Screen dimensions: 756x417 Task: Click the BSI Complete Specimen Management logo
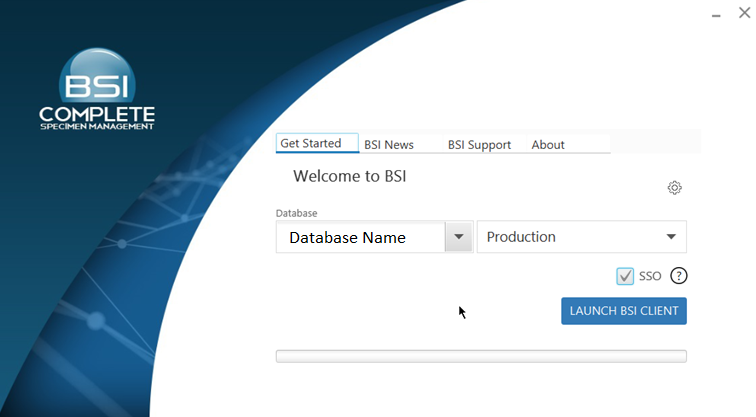[97, 89]
